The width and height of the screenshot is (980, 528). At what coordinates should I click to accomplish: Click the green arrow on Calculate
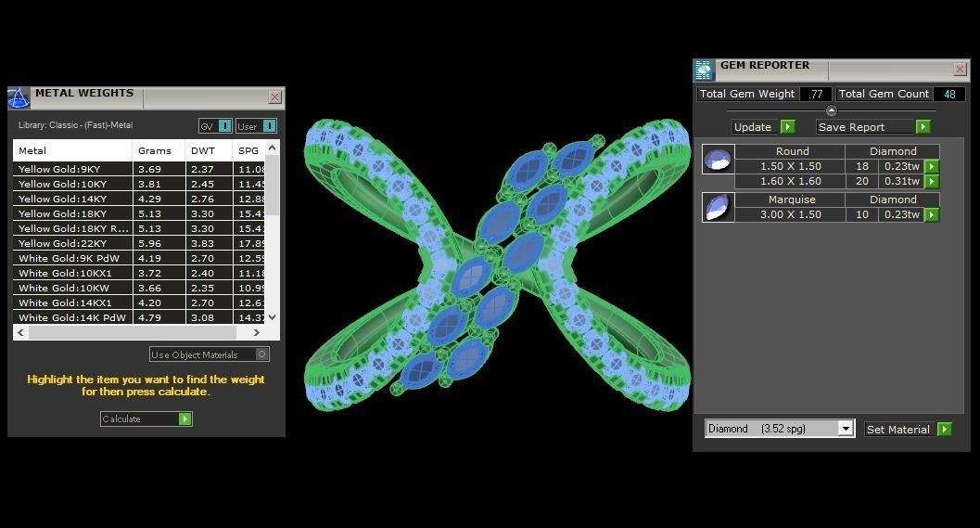coord(185,419)
